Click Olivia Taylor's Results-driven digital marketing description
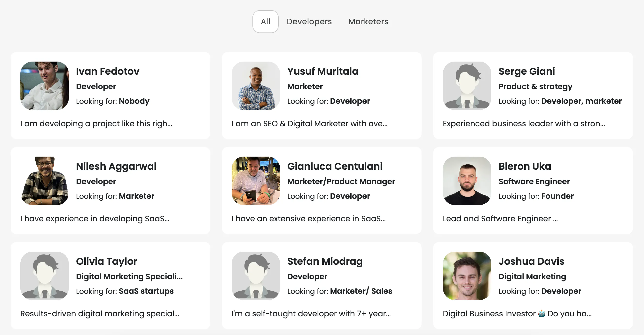This screenshot has width=644, height=335. (100, 314)
